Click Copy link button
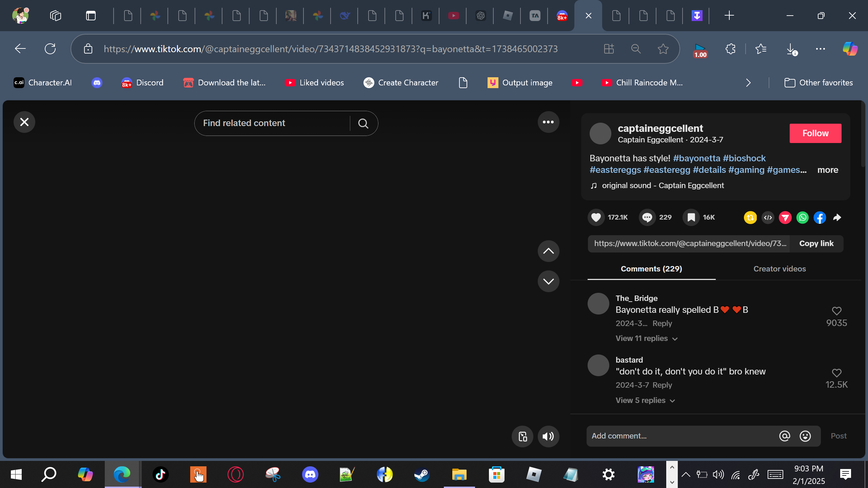Screen dimensions: 868x488 coord(816,244)
